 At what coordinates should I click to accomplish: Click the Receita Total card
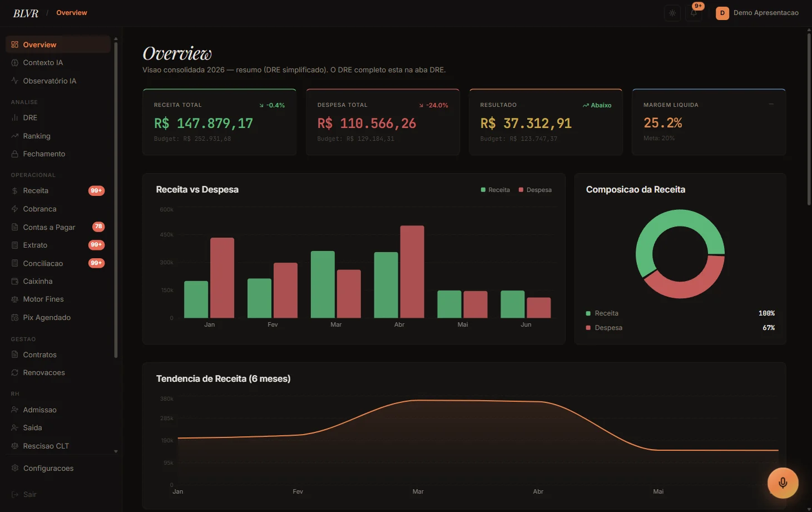tap(220, 122)
